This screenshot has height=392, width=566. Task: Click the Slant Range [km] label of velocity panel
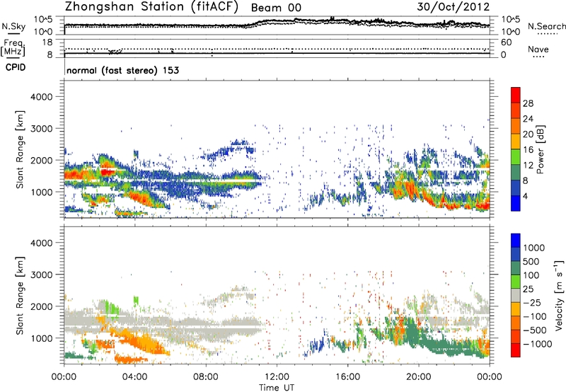tap(20, 295)
